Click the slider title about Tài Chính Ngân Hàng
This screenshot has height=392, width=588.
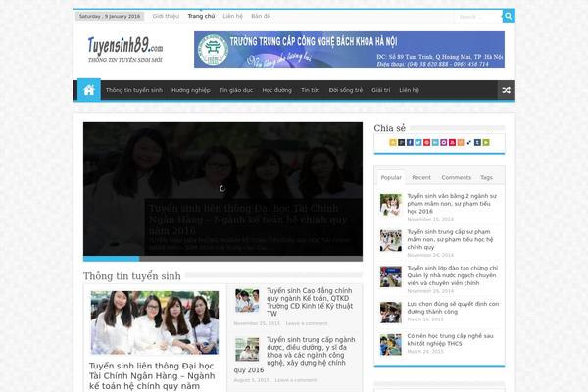click(248, 220)
